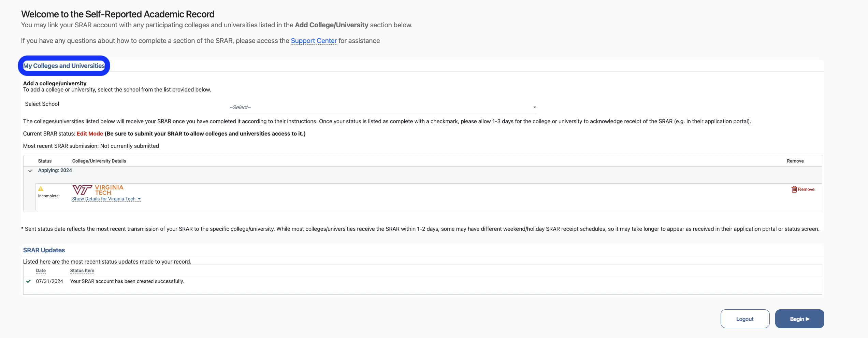Sort updates by Date column header

pos(41,270)
